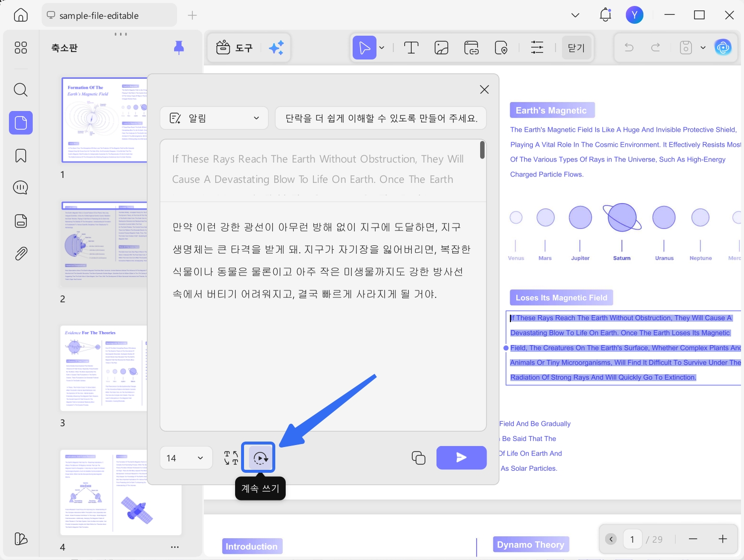This screenshot has height=560, width=744.
Task: Open notifications bell
Action: [606, 15]
